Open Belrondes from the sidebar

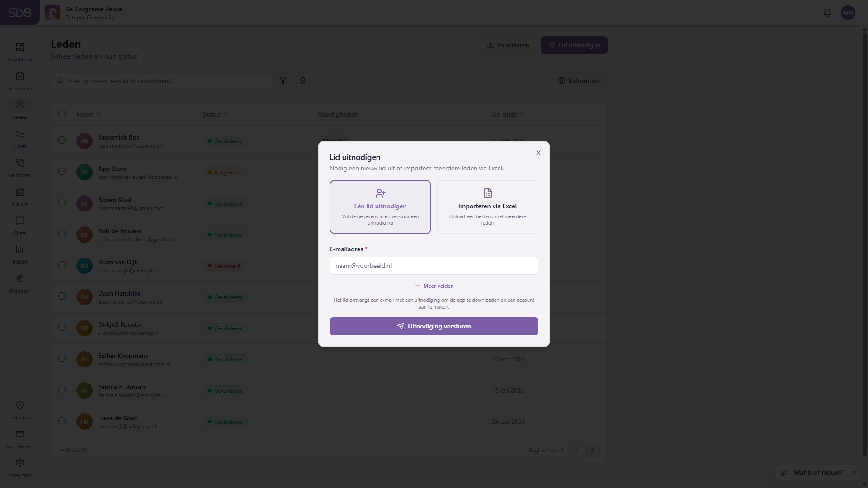[20, 168]
